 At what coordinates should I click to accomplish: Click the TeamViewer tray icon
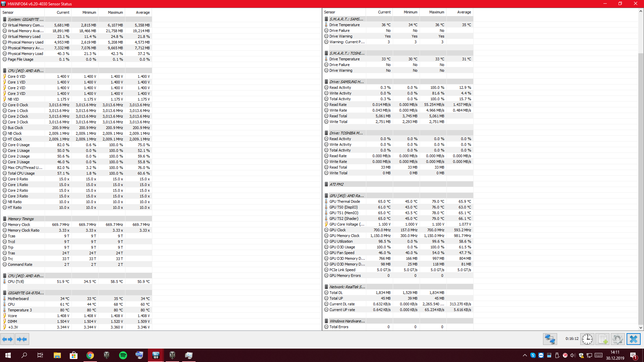click(x=541, y=355)
